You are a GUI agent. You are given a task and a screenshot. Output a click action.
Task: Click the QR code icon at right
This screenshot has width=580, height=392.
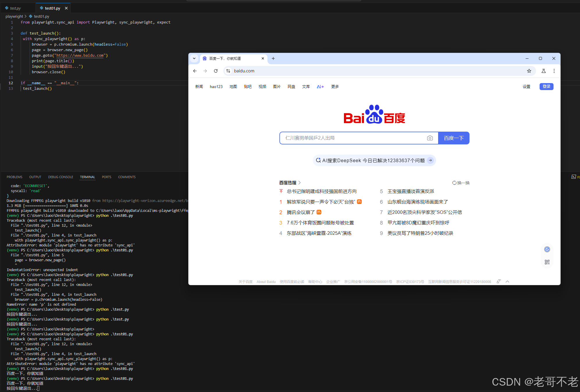547,262
